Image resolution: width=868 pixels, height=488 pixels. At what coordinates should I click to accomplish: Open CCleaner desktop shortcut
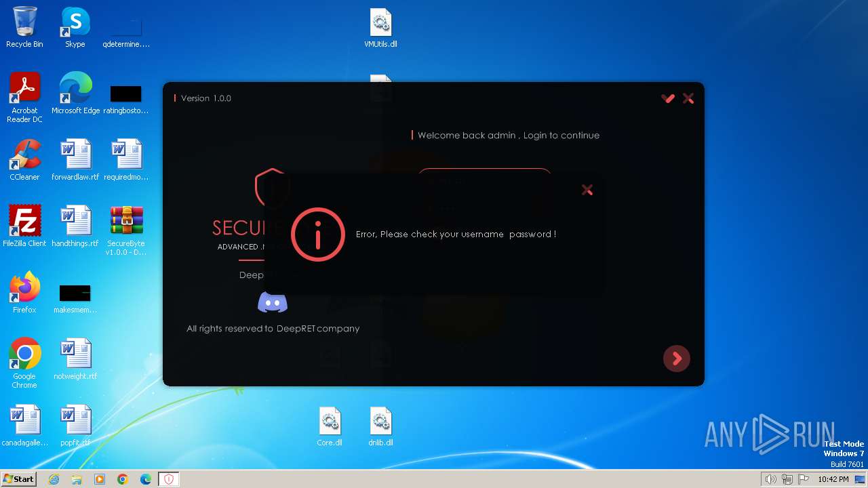(x=24, y=160)
